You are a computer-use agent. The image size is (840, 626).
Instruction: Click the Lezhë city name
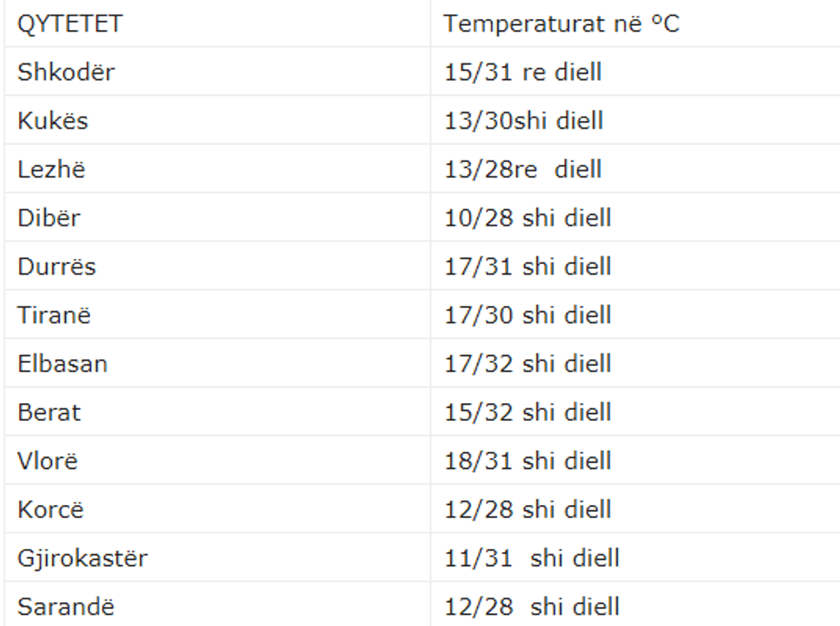[x=51, y=169]
